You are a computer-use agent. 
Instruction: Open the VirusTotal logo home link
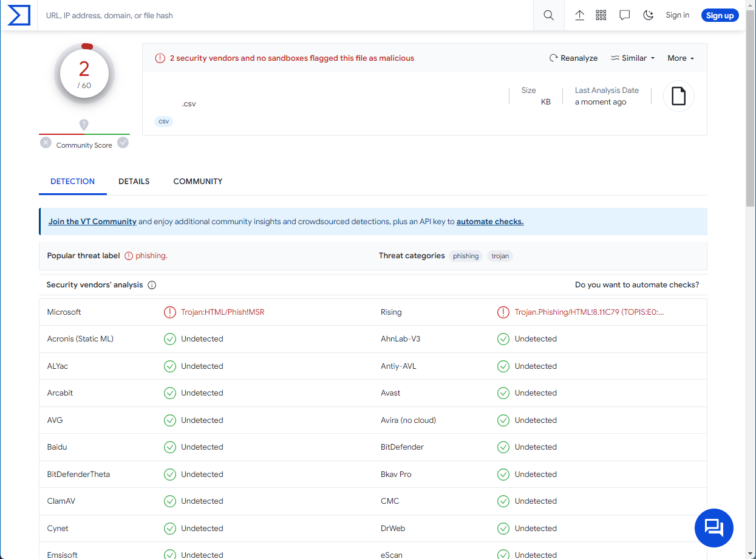19,15
